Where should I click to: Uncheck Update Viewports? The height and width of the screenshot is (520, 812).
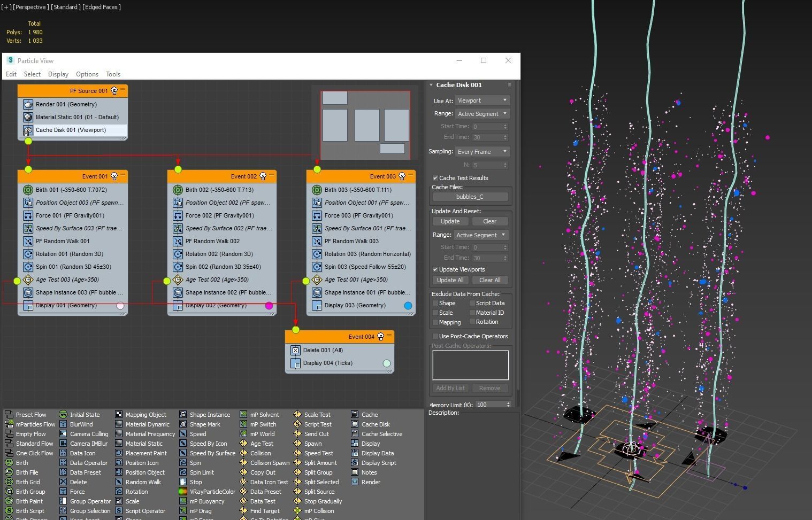435,269
